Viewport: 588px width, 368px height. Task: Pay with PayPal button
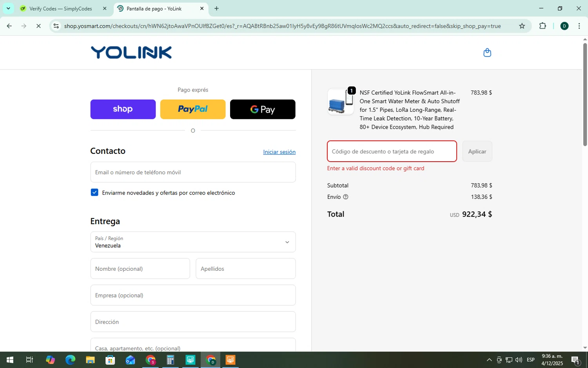tap(193, 109)
